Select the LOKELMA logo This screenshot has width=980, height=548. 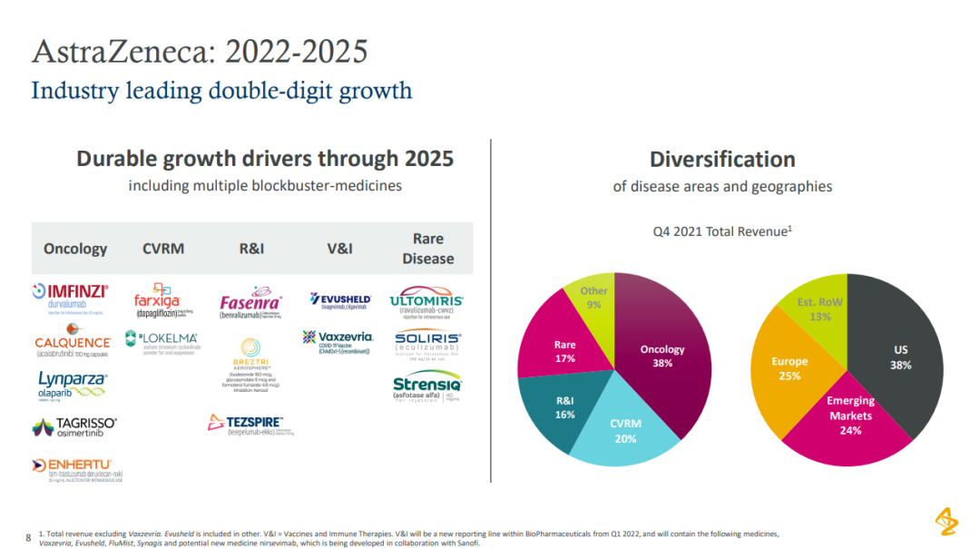[162, 343]
